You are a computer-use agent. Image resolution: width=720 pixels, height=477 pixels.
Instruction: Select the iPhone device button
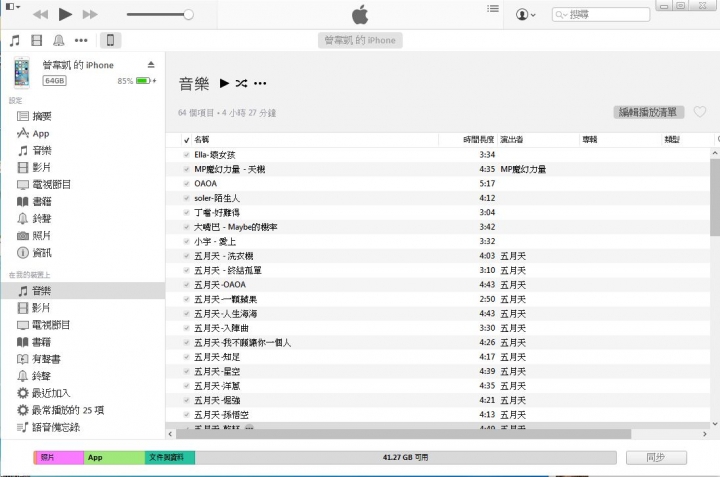110,40
